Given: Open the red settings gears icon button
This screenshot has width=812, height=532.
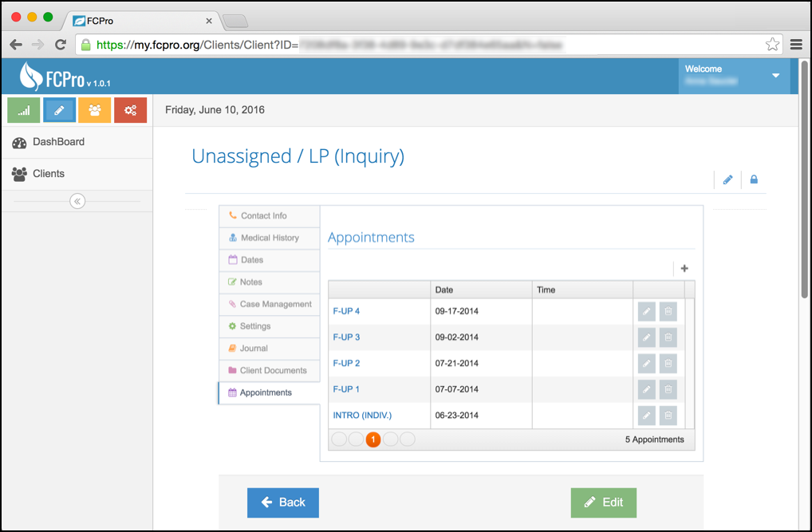Looking at the screenshot, I should coord(131,110).
